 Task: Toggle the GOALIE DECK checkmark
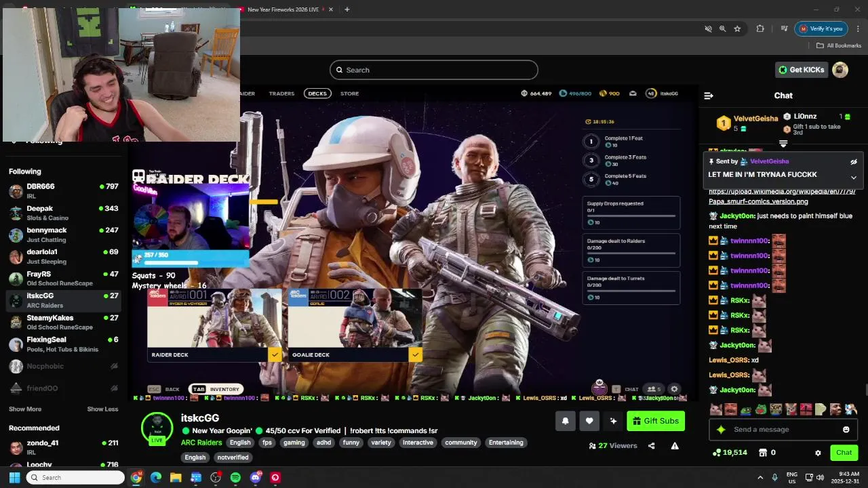click(x=415, y=354)
